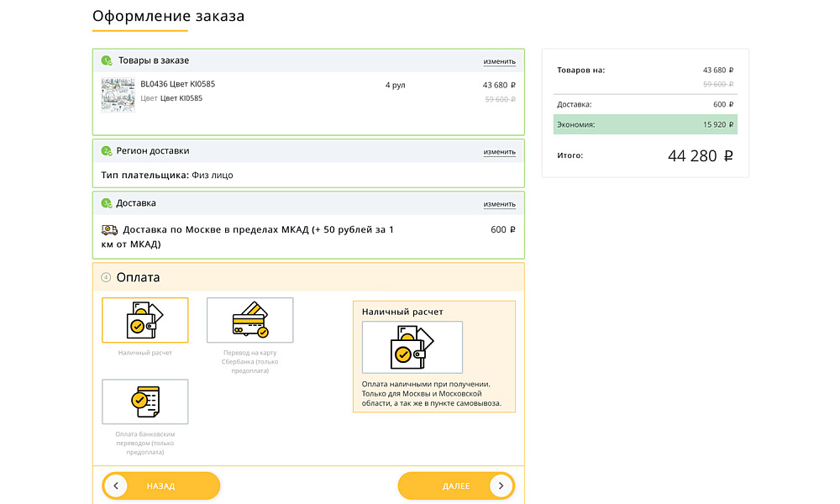Select bank transfer payment document icon
840x504 pixels.
144,402
